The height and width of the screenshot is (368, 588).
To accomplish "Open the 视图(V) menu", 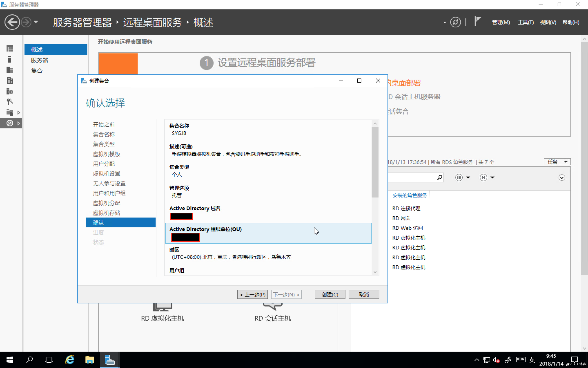I will pyautogui.click(x=548, y=22).
